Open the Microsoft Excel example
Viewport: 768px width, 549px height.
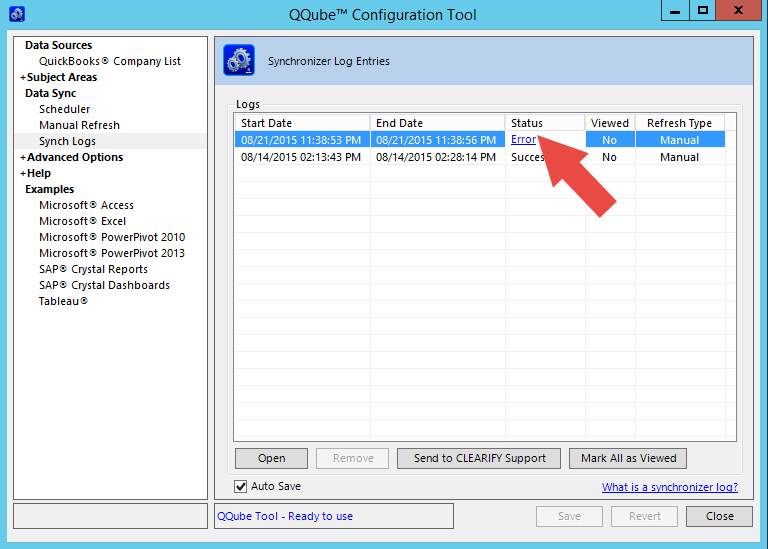82,221
